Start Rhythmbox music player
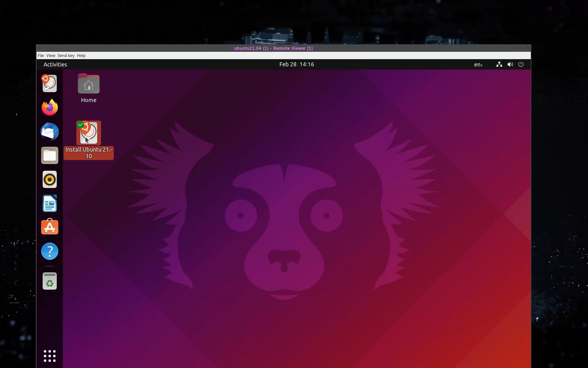The height and width of the screenshot is (368, 588). click(x=49, y=179)
